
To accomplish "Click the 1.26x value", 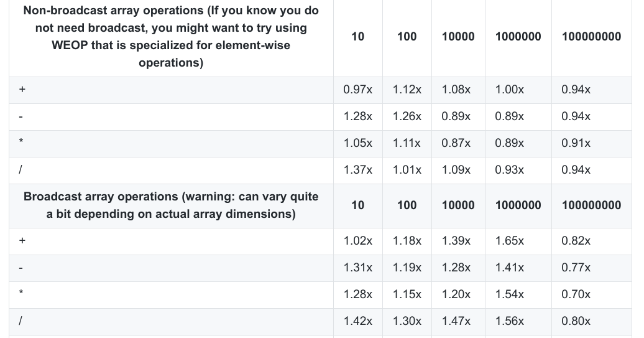I will (x=407, y=116).
